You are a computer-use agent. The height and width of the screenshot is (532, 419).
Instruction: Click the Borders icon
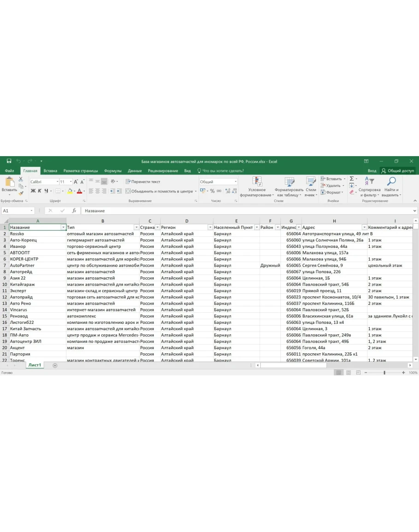click(58, 191)
